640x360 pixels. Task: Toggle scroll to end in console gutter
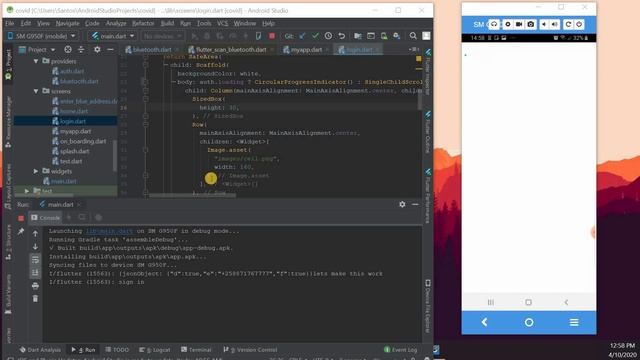coord(35,273)
